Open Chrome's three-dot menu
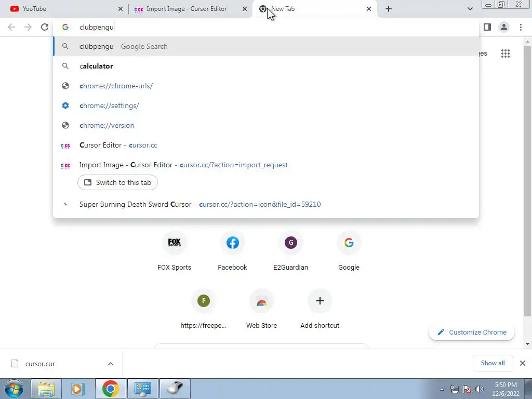The width and height of the screenshot is (532, 399). [x=521, y=27]
